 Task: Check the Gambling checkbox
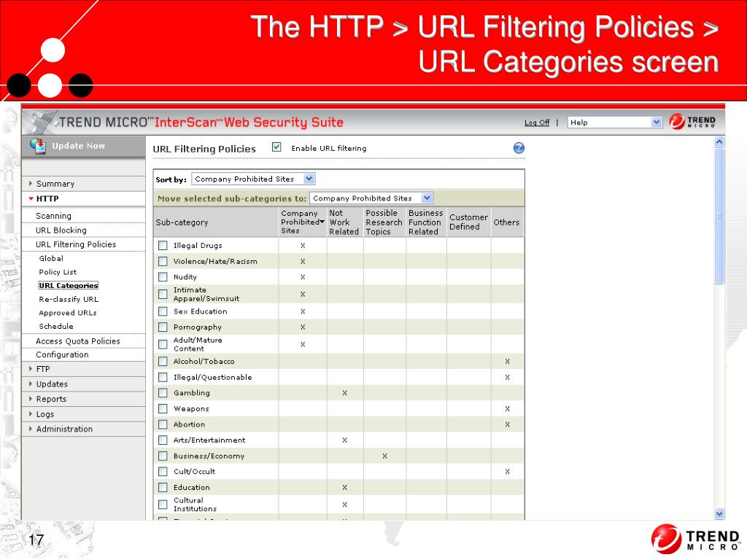(x=163, y=393)
